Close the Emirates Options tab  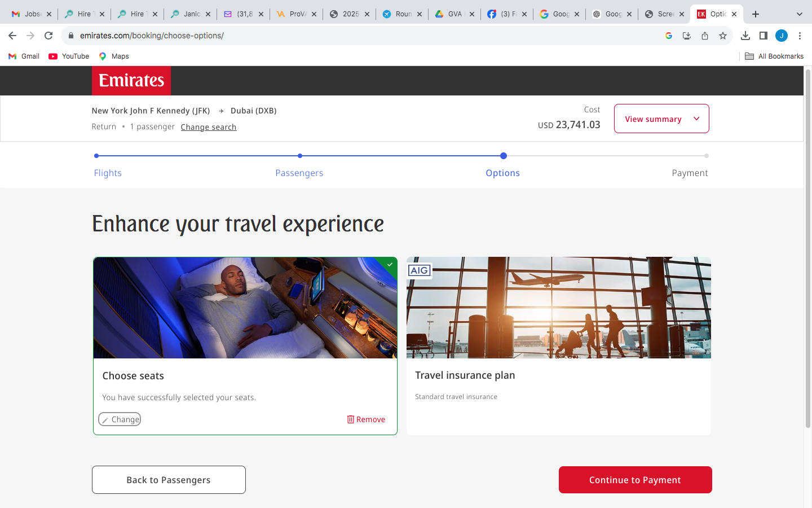[734, 14]
